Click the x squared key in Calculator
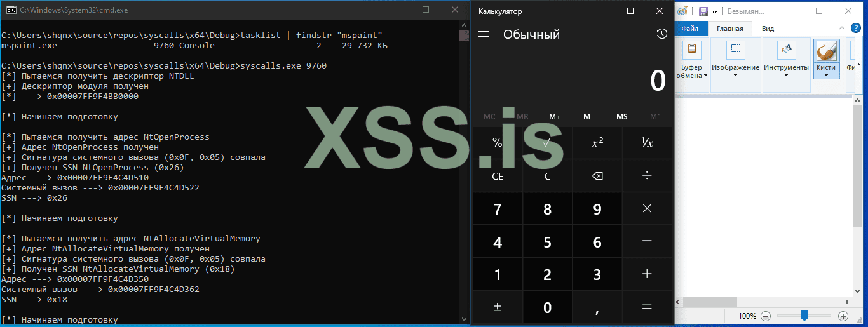The width and height of the screenshot is (868, 327). (x=597, y=143)
